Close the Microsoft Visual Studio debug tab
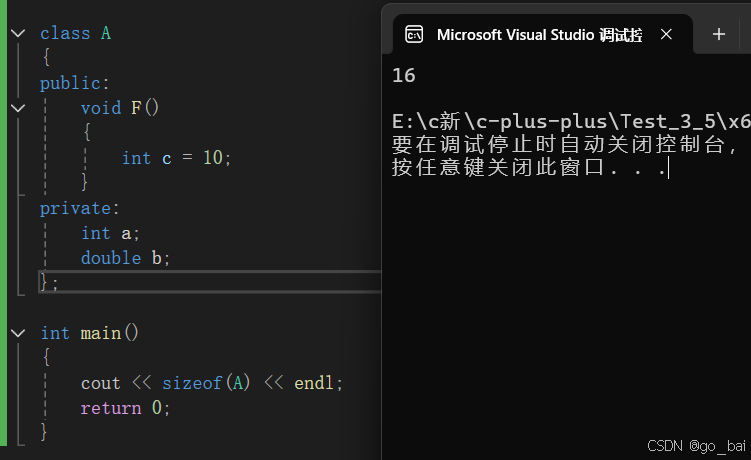Screen dimensions: 751x460 coord(666,34)
